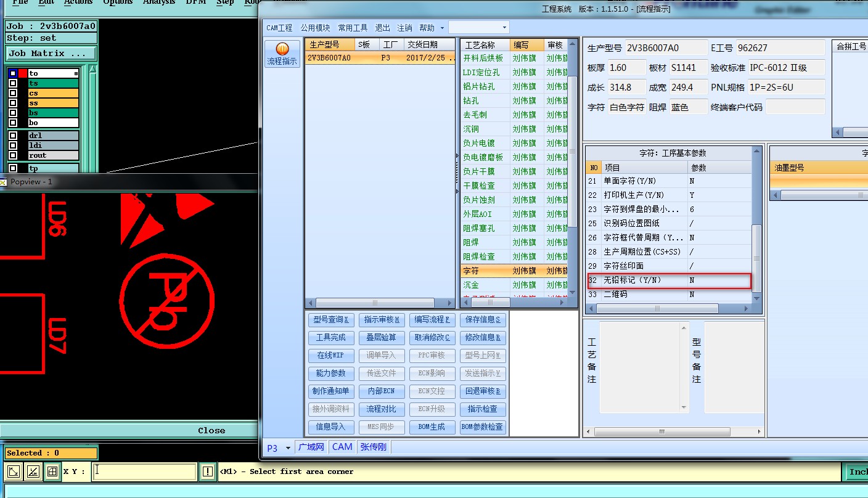
Task: Click inside the X Y coordinate input field
Action: click(144, 472)
